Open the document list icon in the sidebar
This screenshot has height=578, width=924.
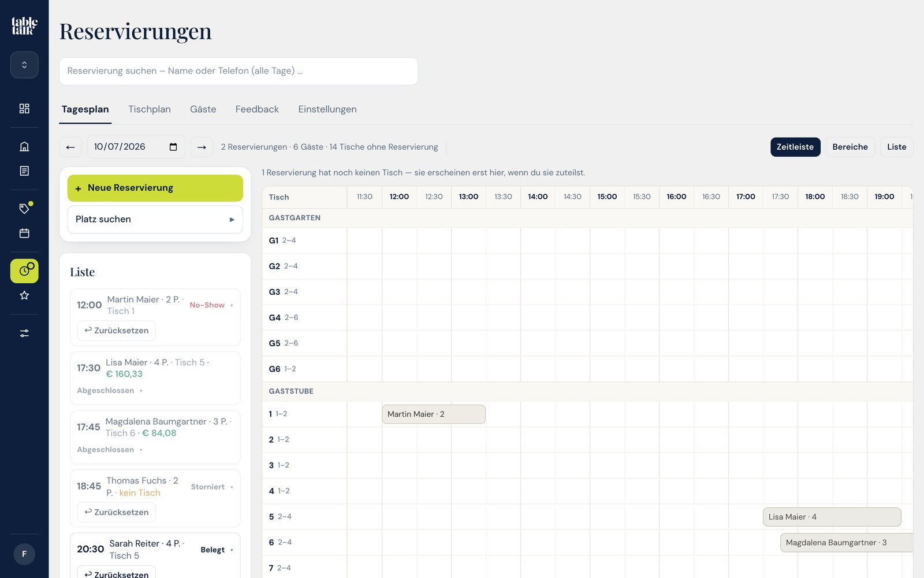tap(24, 171)
